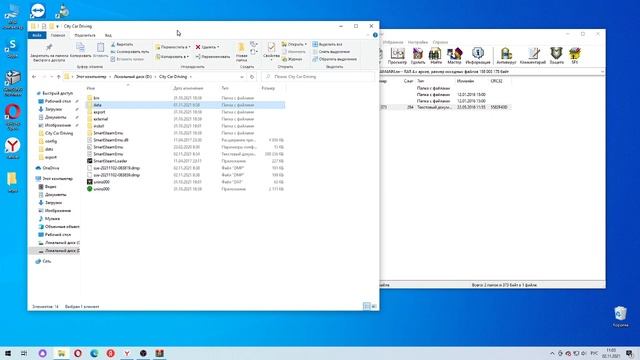Click Select none (Снять выделение) button
This screenshot has width=640, height=360.
331,51
